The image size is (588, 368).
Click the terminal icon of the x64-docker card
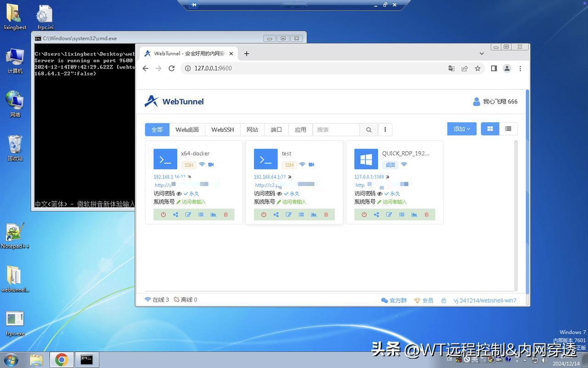(x=165, y=159)
